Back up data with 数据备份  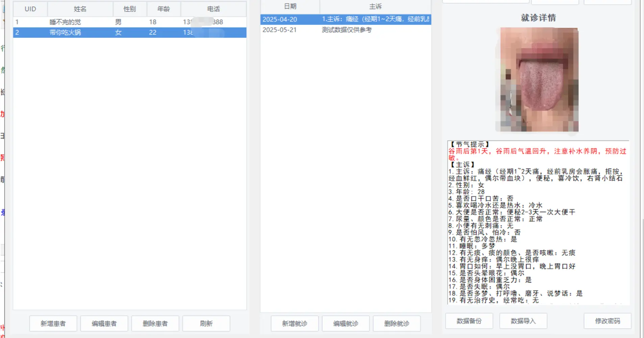coord(469,321)
